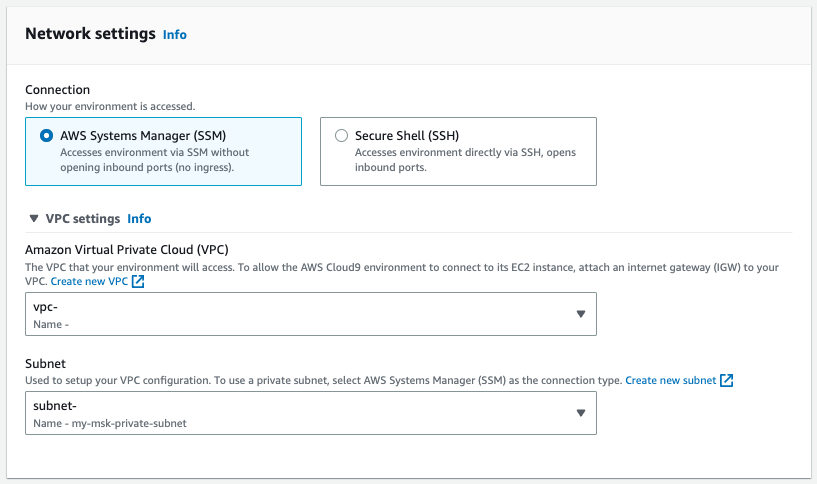
Task: Click the Amazon Virtual Private Cloud (VPC) label
Action: tap(127, 250)
